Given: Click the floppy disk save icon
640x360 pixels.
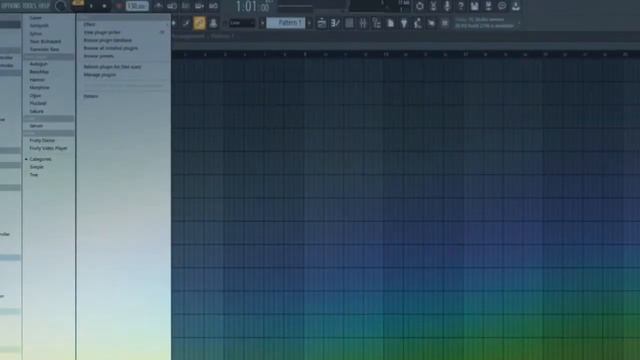Looking at the screenshot, I should point(474,6).
